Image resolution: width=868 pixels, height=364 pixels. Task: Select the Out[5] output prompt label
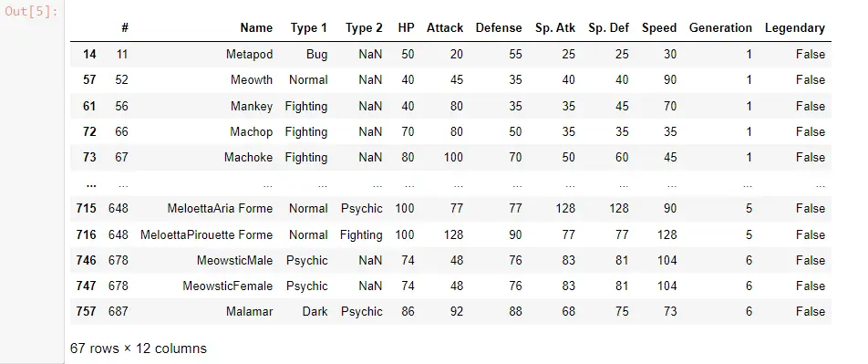tap(32, 12)
